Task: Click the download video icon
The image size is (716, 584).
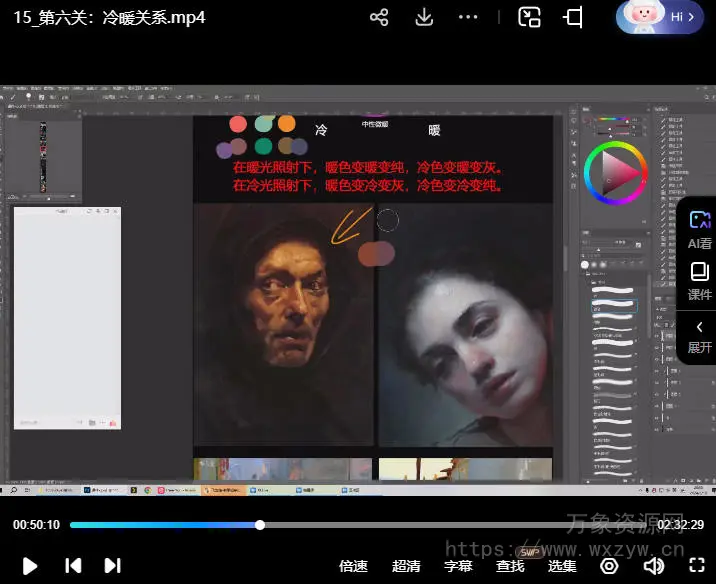Action: [424, 17]
